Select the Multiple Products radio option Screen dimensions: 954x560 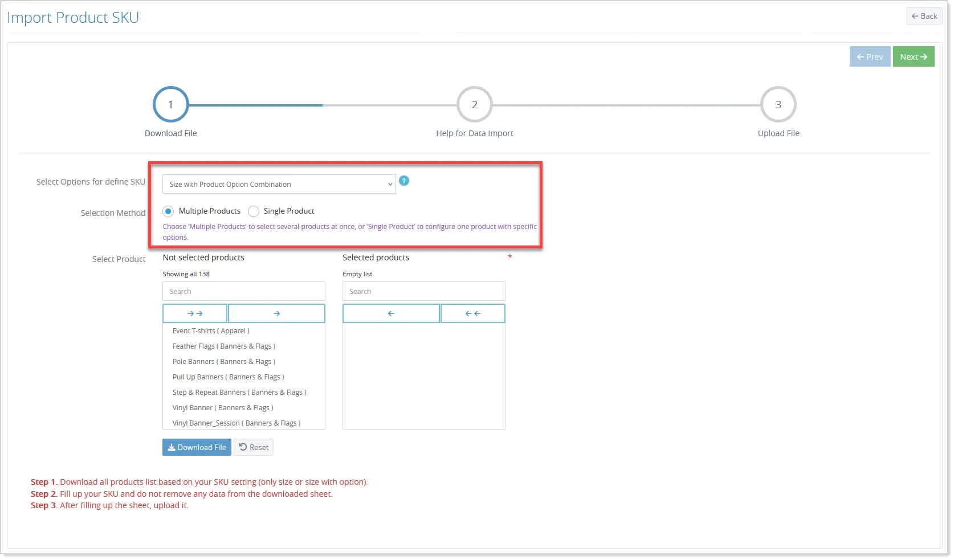tap(168, 211)
